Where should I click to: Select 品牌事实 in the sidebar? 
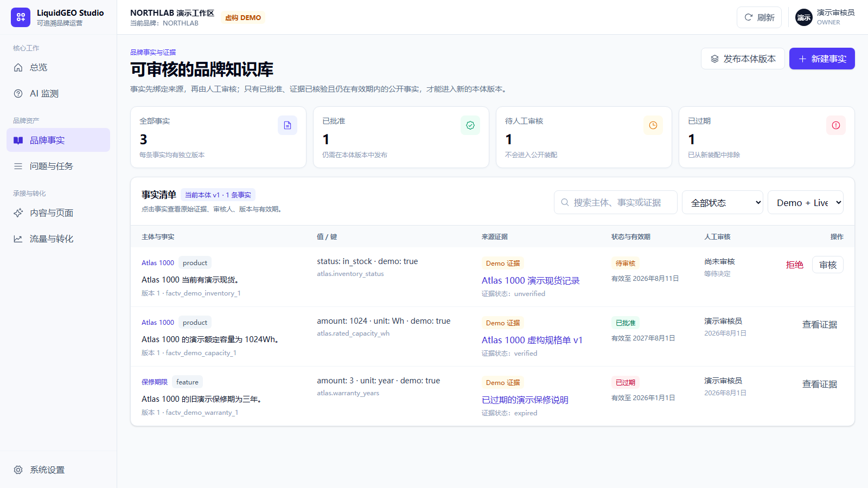58,140
